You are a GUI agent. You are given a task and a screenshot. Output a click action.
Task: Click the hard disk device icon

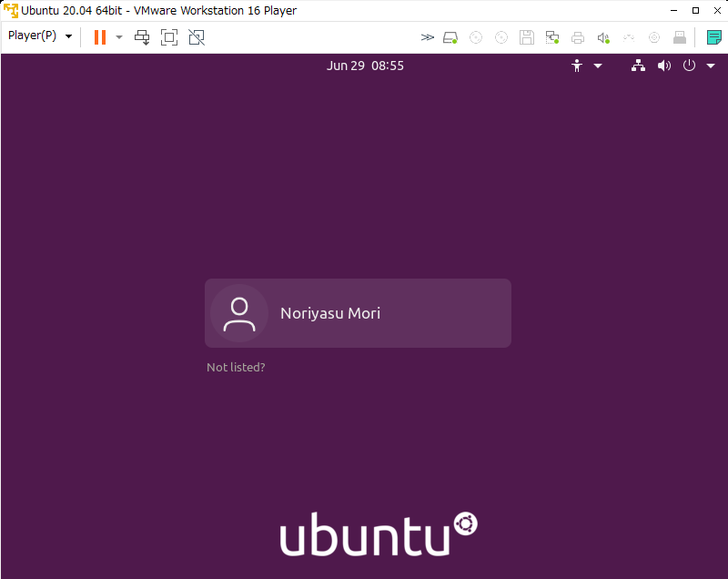coord(450,37)
